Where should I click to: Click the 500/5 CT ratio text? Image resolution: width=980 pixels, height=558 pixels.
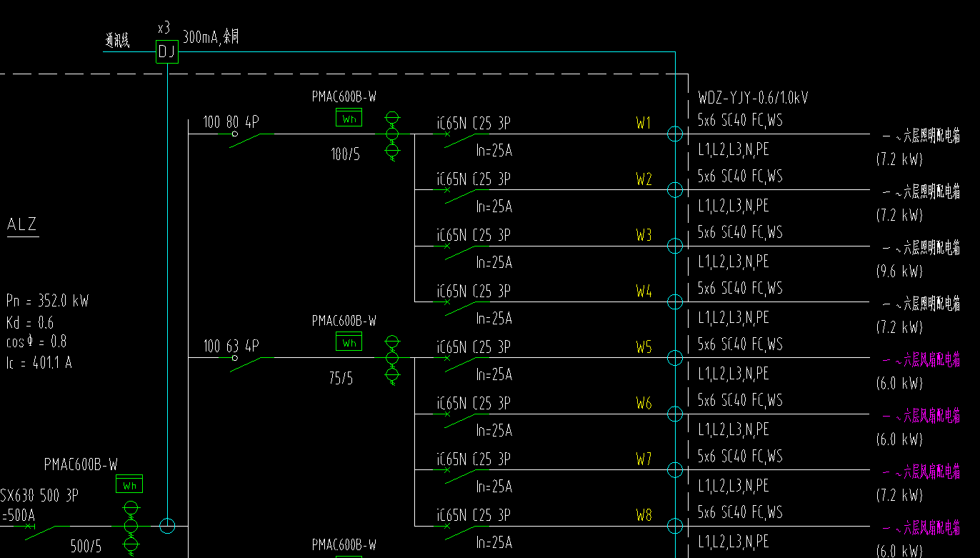coord(86,547)
